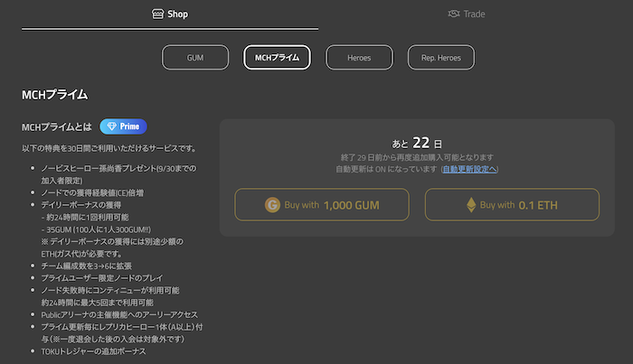The height and width of the screenshot is (364, 633).
Task: Open the Heroes category tab
Action: 359,58
